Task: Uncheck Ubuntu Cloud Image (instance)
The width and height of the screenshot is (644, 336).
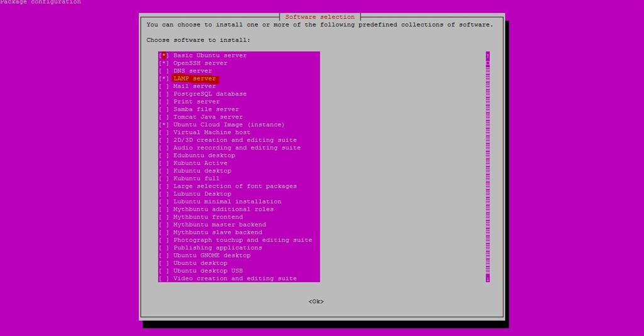Action: (164, 125)
